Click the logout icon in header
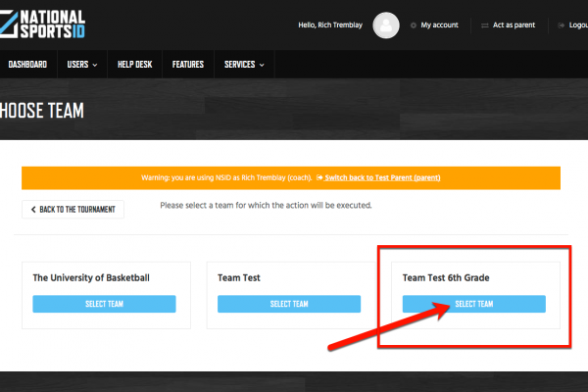This screenshot has height=392, width=588. (x=561, y=25)
